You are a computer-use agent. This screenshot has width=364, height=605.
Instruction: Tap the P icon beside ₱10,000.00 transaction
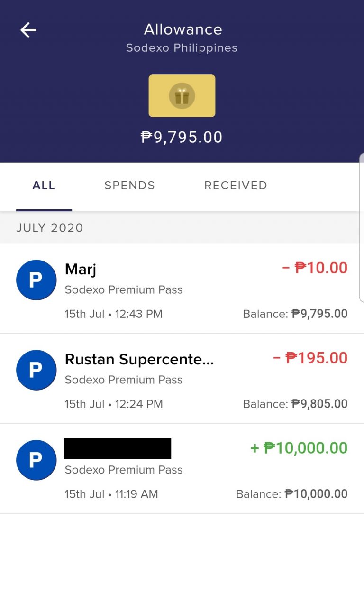[36, 460]
